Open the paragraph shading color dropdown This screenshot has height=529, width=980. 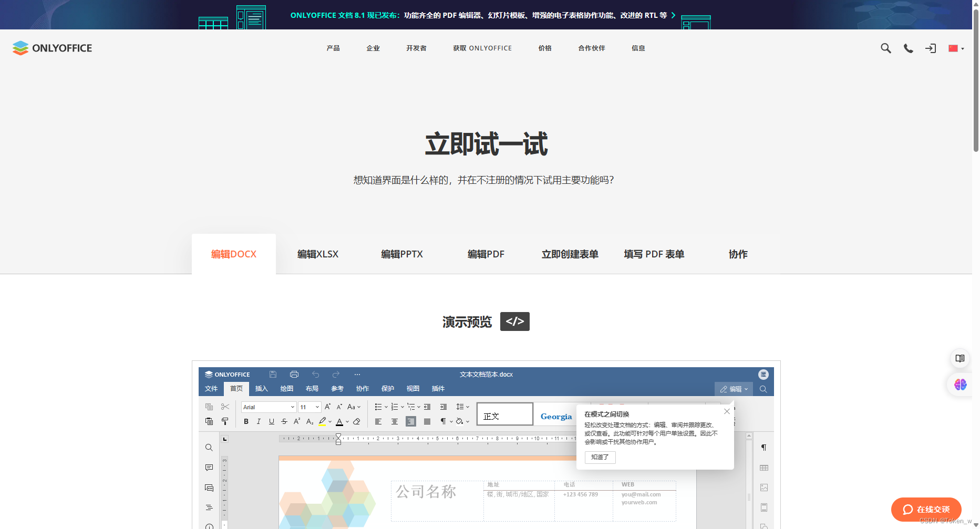pos(468,421)
